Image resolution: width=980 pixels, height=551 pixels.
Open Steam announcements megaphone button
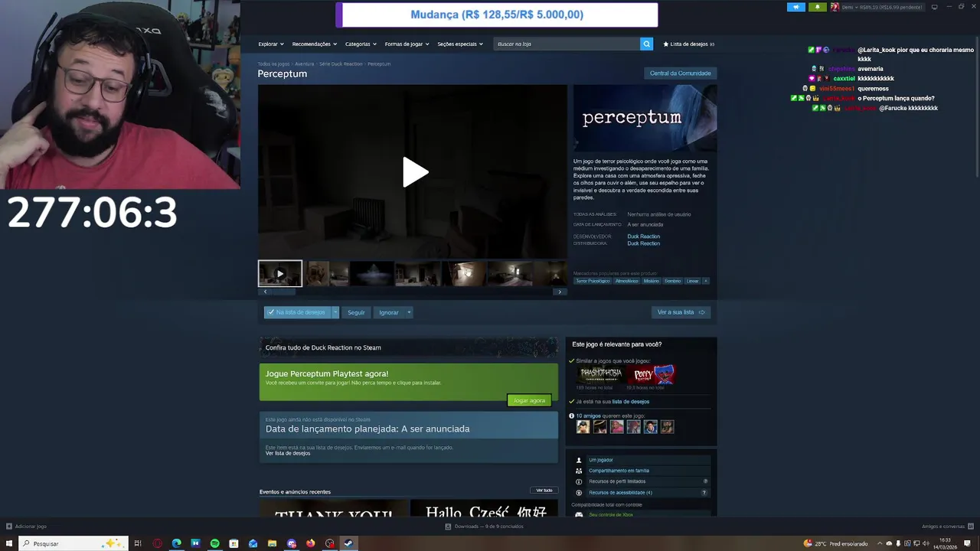tap(796, 7)
